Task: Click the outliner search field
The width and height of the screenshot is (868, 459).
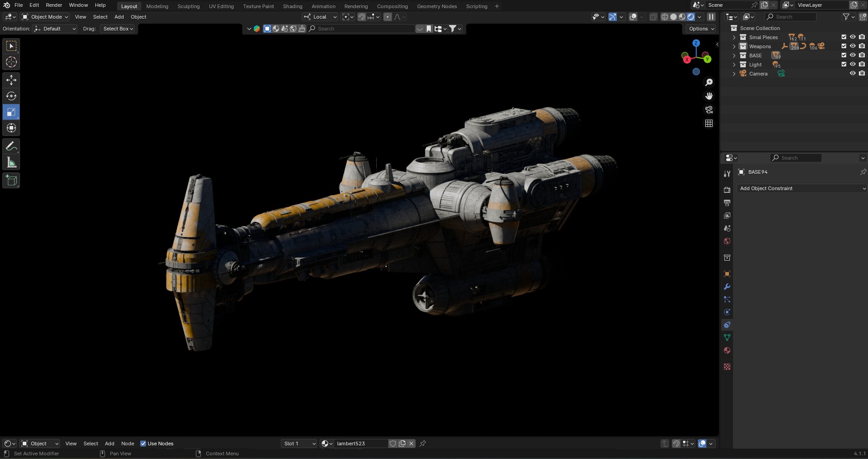Action: pyautogui.click(x=790, y=17)
